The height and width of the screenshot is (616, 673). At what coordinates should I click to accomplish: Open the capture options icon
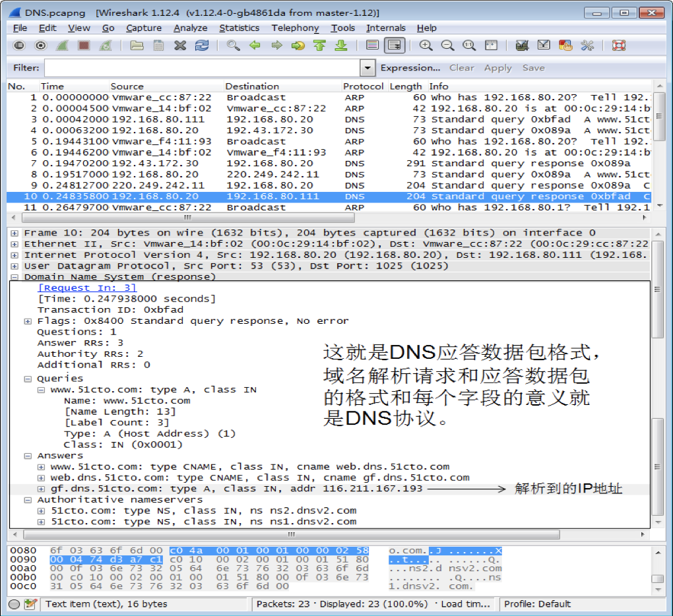tap(41, 46)
